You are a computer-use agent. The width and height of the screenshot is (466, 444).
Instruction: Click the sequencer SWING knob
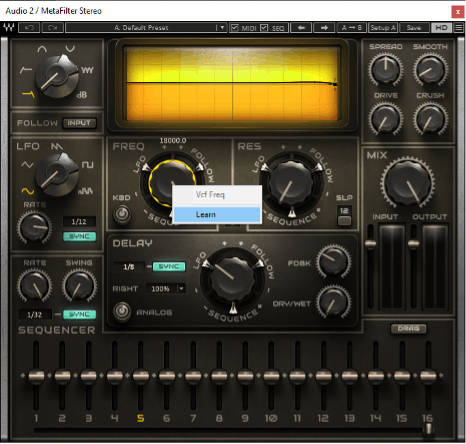[79, 286]
